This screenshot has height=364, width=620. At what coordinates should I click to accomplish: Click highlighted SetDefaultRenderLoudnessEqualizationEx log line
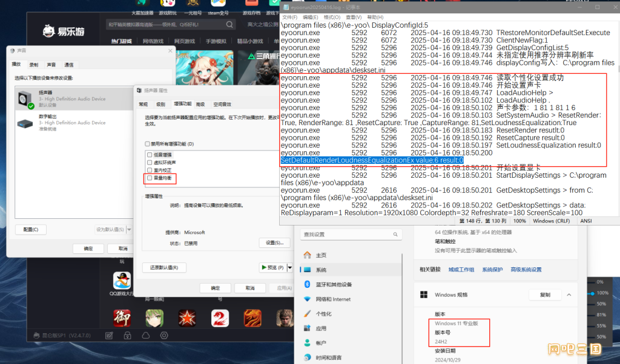pos(372,160)
